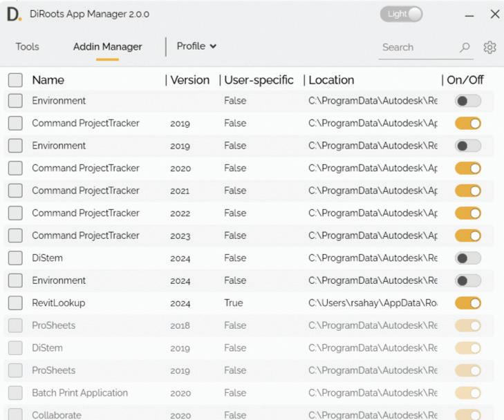Viewport: 504px width, 420px height.
Task: Open the settings gear icon
Action: [489, 48]
